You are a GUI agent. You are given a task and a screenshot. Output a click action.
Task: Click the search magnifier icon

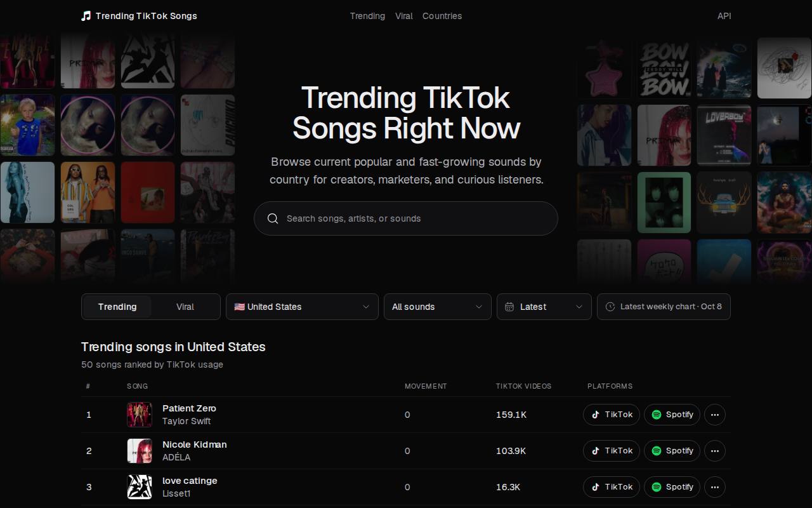tap(273, 218)
